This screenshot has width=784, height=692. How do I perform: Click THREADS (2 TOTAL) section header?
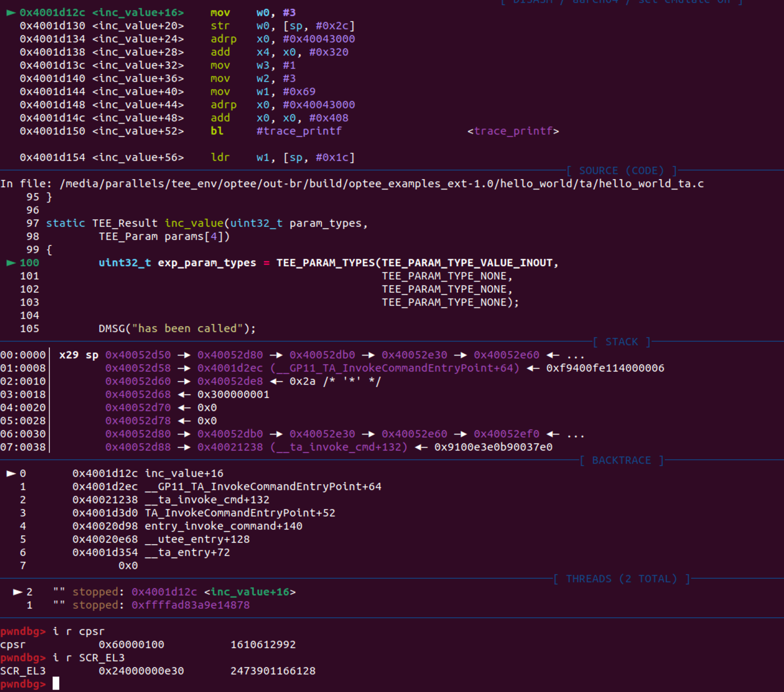pos(621,579)
